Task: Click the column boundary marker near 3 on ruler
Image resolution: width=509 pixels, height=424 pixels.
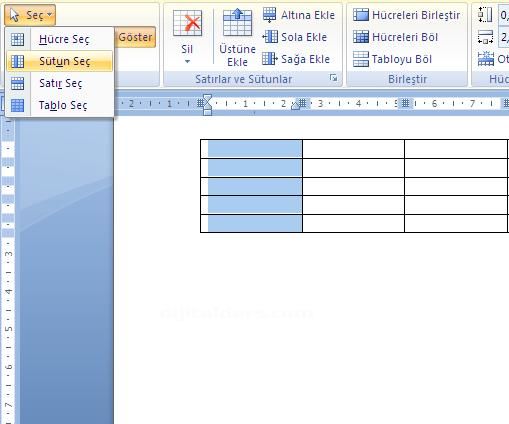Action: (303, 103)
